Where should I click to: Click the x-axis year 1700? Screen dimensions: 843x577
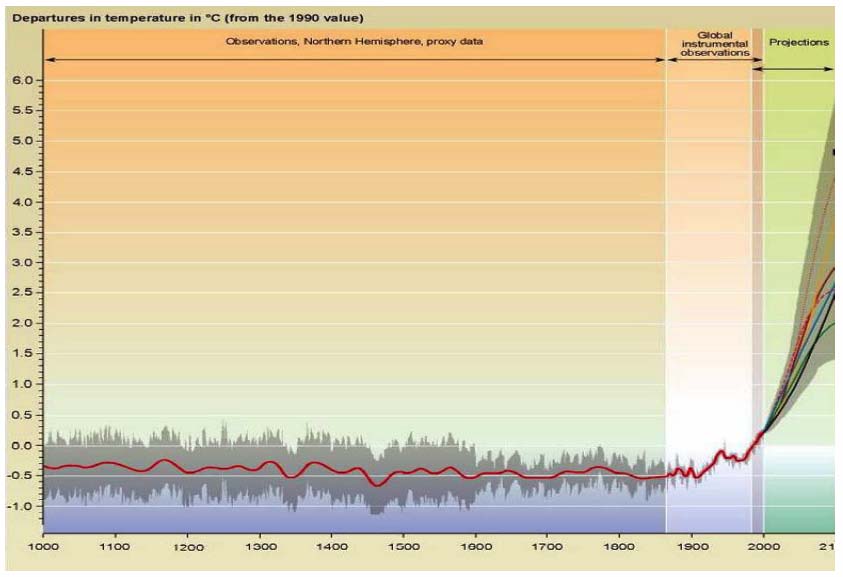[547, 547]
